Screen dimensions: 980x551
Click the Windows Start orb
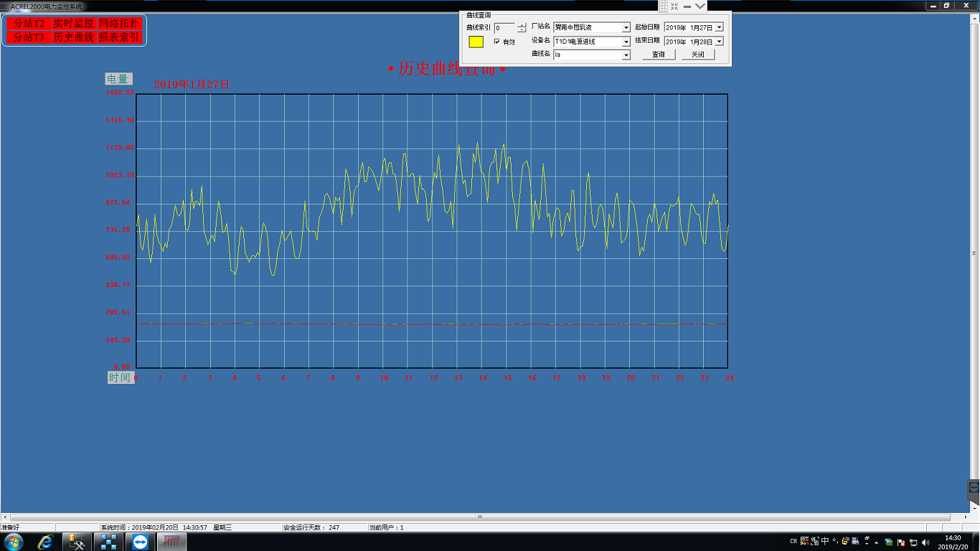click(14, 542)
